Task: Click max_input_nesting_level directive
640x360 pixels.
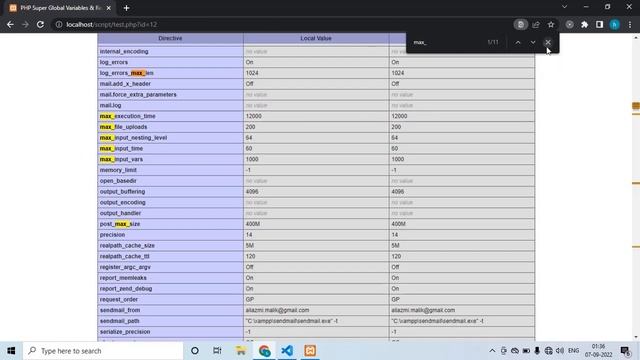Action: 133,138
